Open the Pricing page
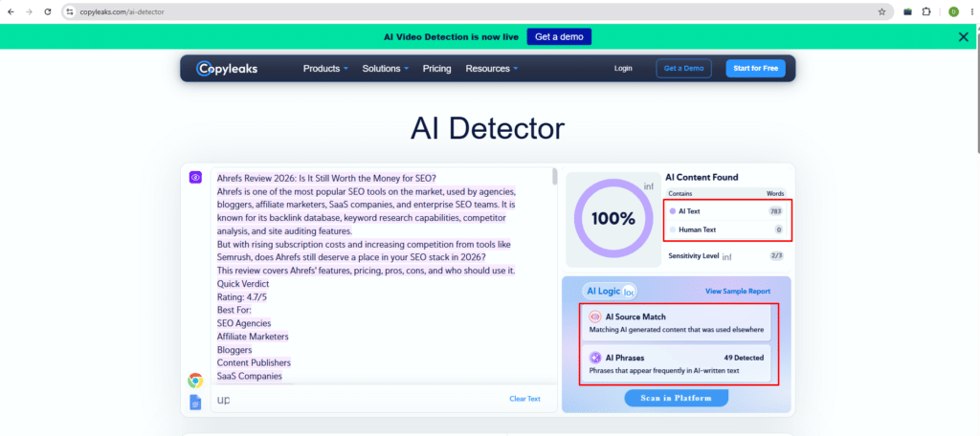 click(x=436, y=69)
